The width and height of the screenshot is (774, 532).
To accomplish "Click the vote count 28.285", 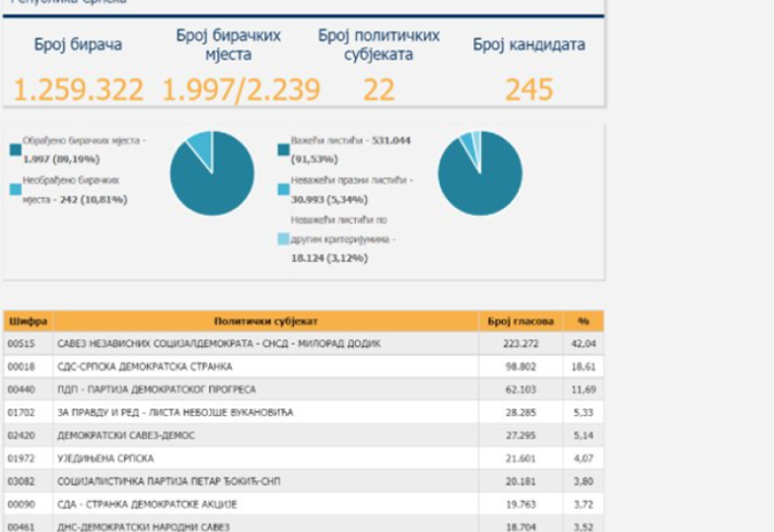I will click(x=521, y=413).
